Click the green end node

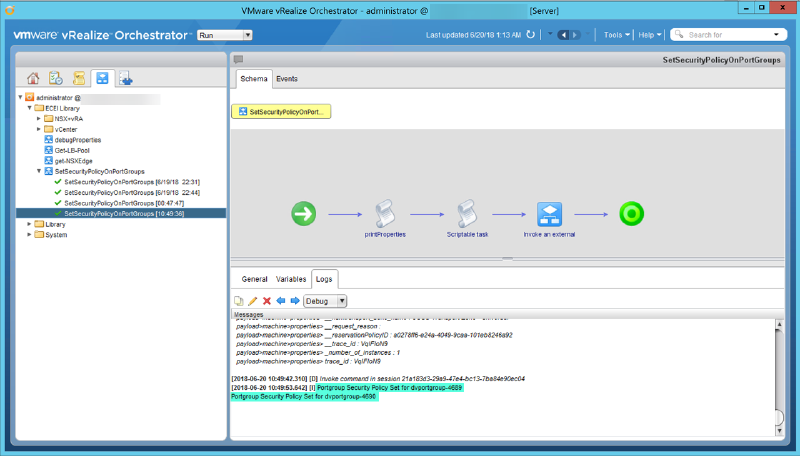tap(631, 214)
